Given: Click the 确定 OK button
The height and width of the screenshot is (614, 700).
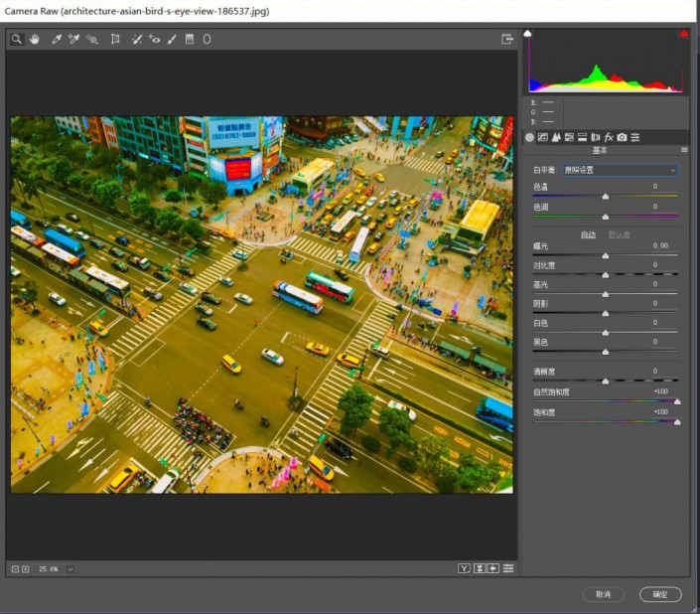Looking at the screenshot, I should [x=660, y=595].
